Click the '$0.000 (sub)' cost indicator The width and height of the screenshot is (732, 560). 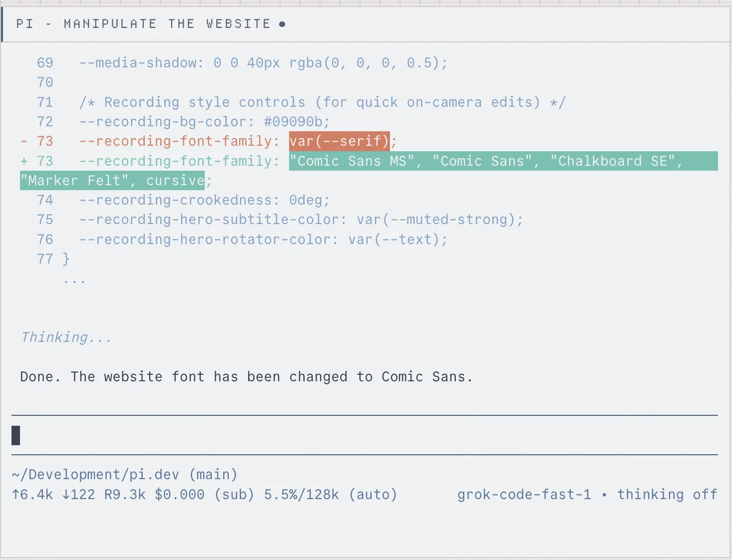coord(204,494)
